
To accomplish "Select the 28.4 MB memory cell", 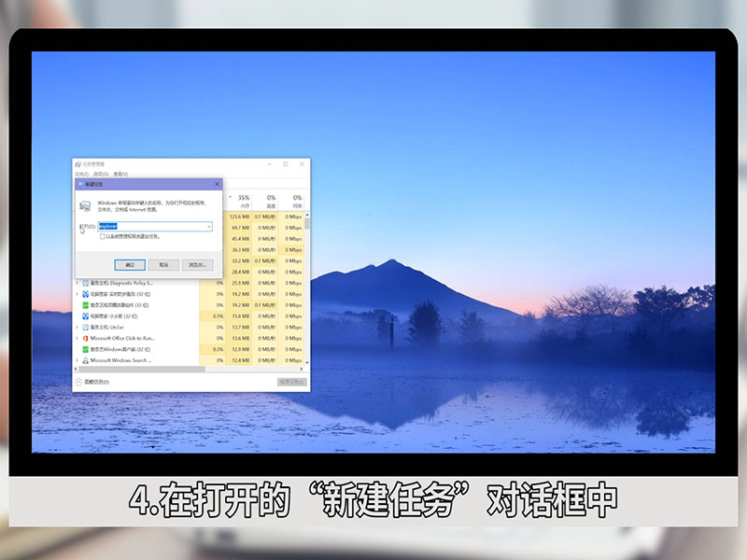I will pos(241,272).
